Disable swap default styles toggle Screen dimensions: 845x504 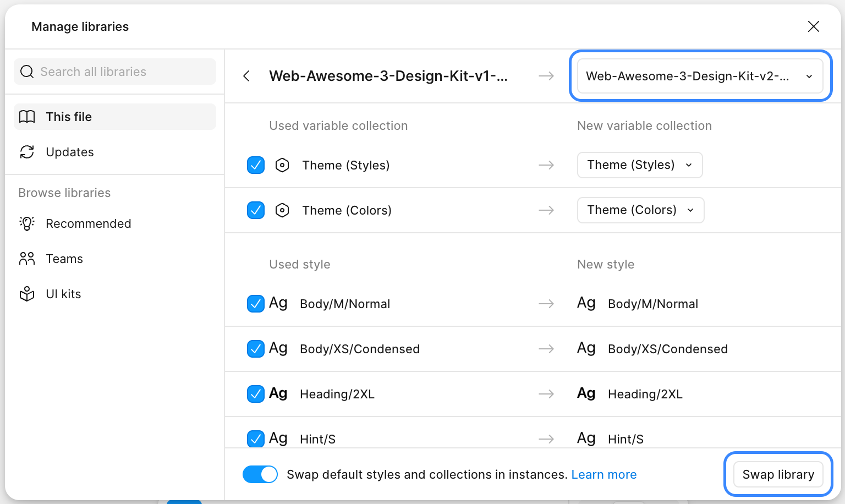[x=260, y=474]
